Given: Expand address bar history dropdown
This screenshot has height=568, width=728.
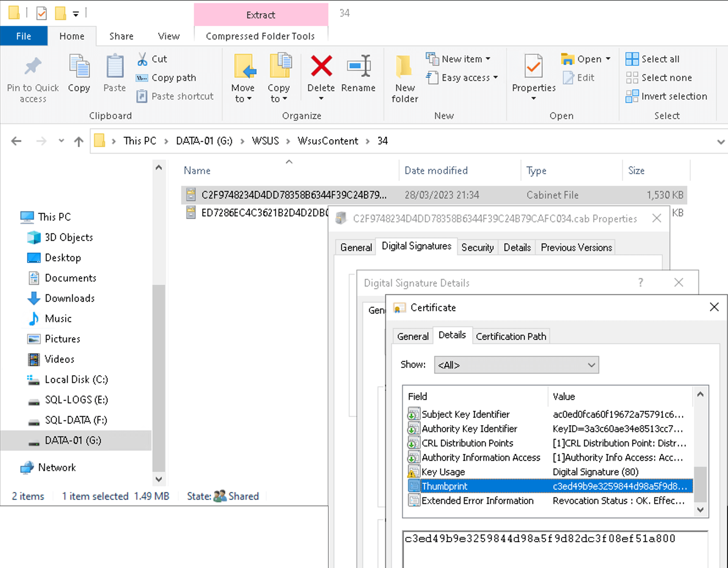Looking at the screenshot, I should (720, 142).
